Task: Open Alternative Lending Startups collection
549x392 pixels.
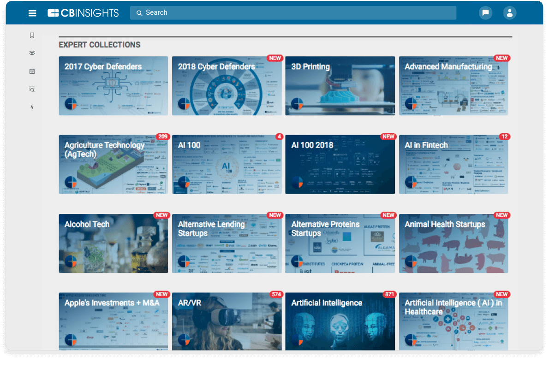Action: point(227,244)
